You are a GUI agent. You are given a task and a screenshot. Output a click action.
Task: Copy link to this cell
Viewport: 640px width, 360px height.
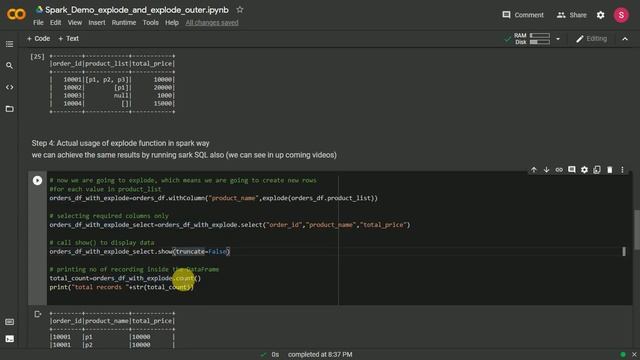pyautogui.click(x=559, y=170)
